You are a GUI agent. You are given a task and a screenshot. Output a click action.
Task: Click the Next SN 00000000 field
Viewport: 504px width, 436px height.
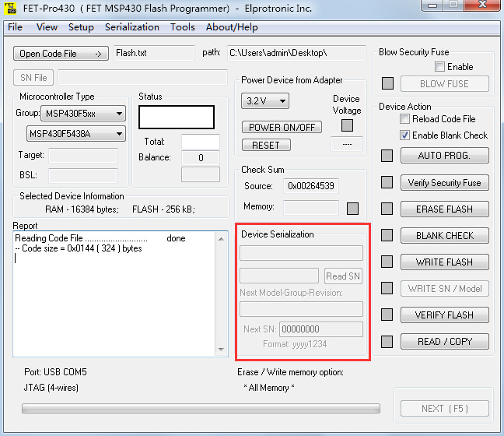click(321, 329)
